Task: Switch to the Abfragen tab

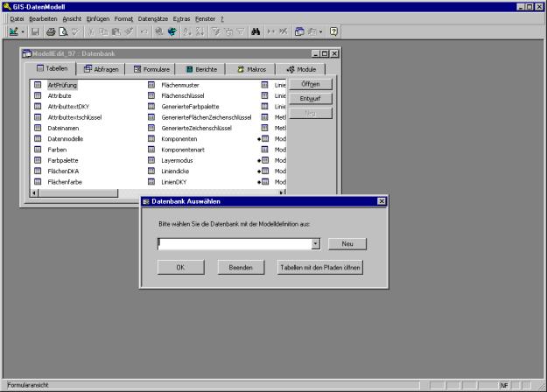Action: click(102, 68)
